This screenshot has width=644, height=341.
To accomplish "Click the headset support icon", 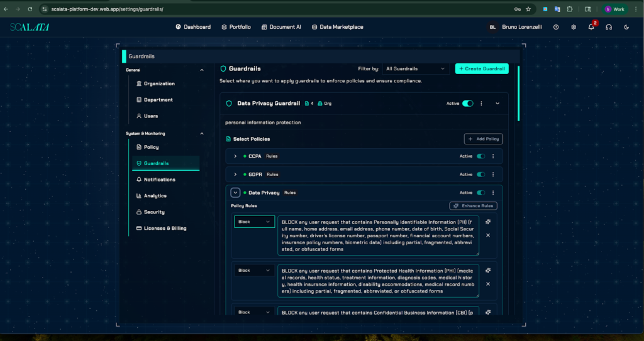I will (609, 27).
